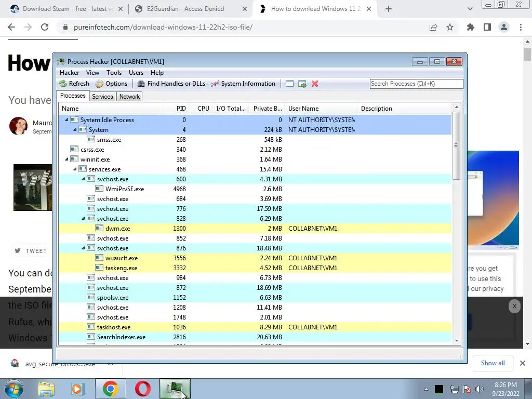Click Show all downloads button
Image resolution: width=532 pixels, height=399 pixels.
click(493, 363)
